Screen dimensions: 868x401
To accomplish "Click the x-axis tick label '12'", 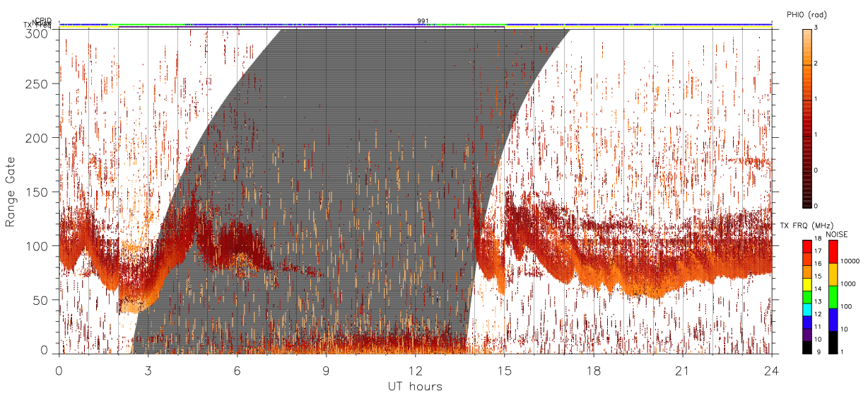I will [x=415, y=370].
